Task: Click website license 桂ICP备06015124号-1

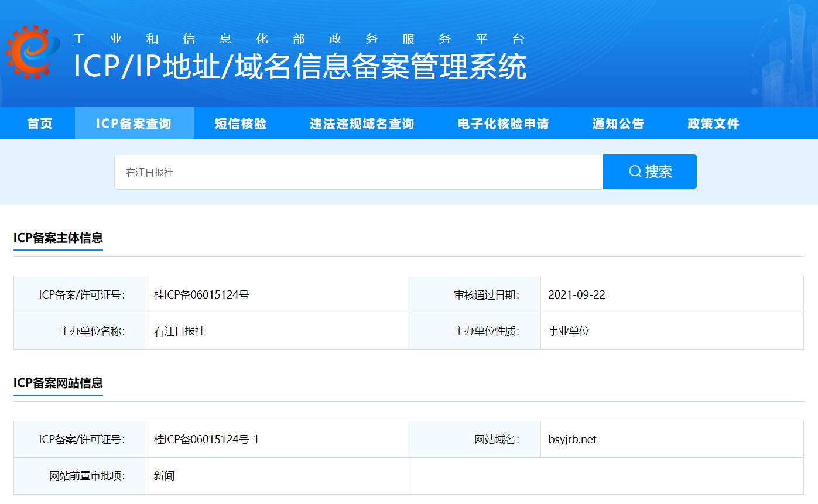Action: [x=206, y=439]
